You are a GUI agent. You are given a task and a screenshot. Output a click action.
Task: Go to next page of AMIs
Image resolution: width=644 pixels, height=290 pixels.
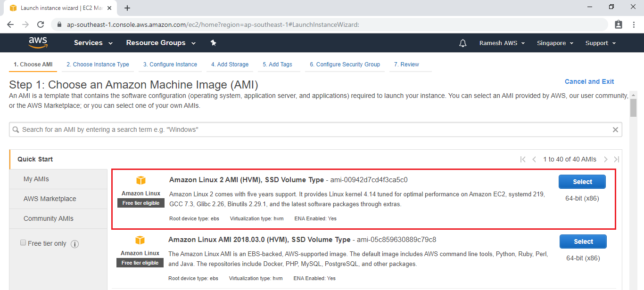[x=606, y=159]
